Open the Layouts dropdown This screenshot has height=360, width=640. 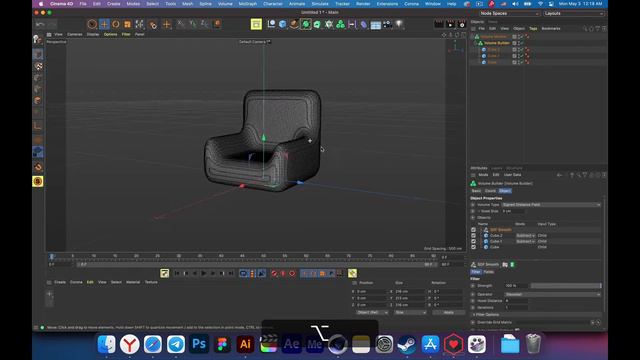coord(573,13)
